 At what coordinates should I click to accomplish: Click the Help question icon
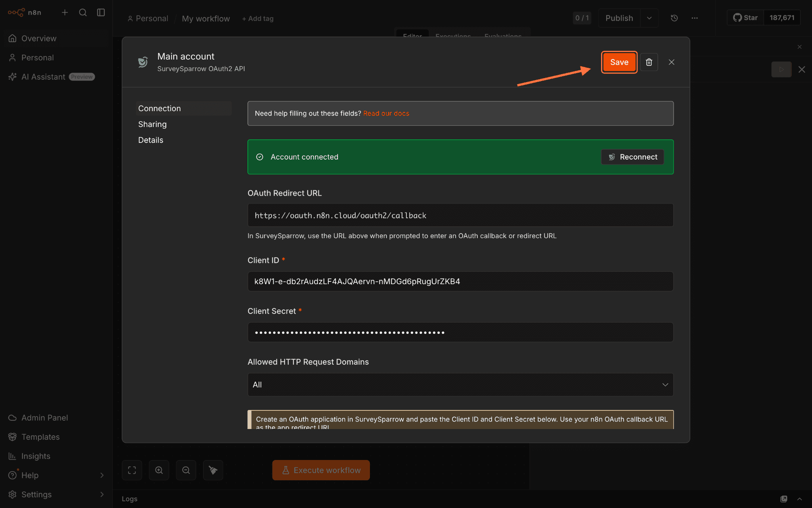pyautogui.click(x=13, y=475)
